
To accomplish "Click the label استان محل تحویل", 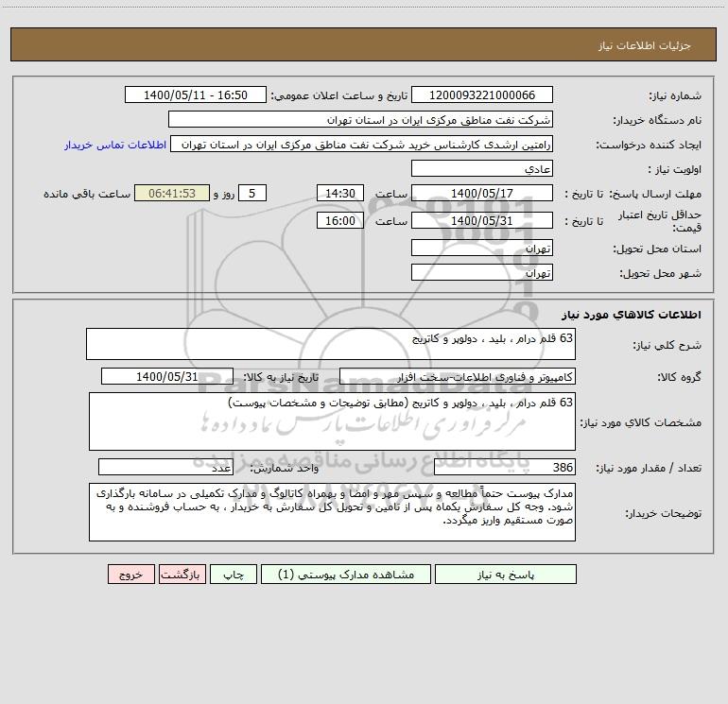I will [x=657, y=249].
